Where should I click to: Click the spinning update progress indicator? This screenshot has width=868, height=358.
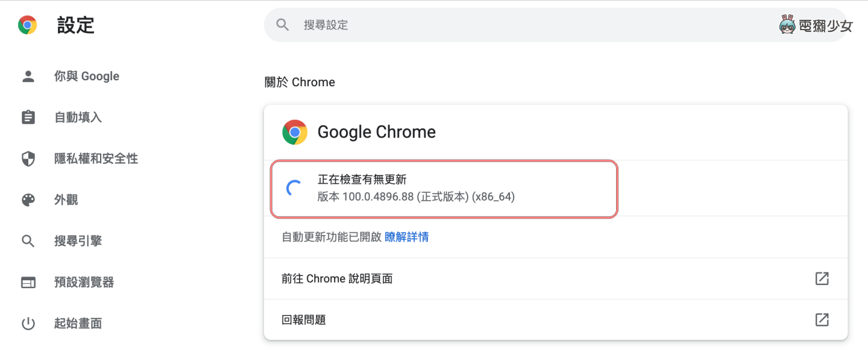coord(294,187)
